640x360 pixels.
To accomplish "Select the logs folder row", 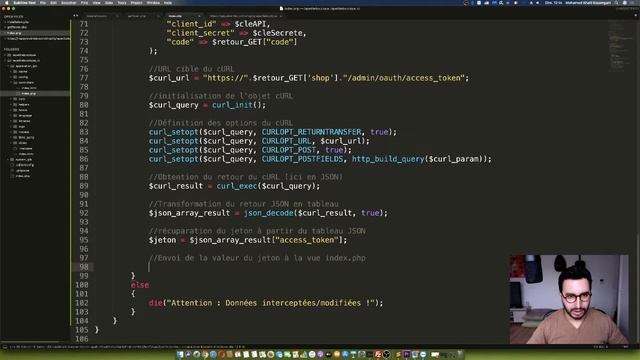I will point(35,127).
